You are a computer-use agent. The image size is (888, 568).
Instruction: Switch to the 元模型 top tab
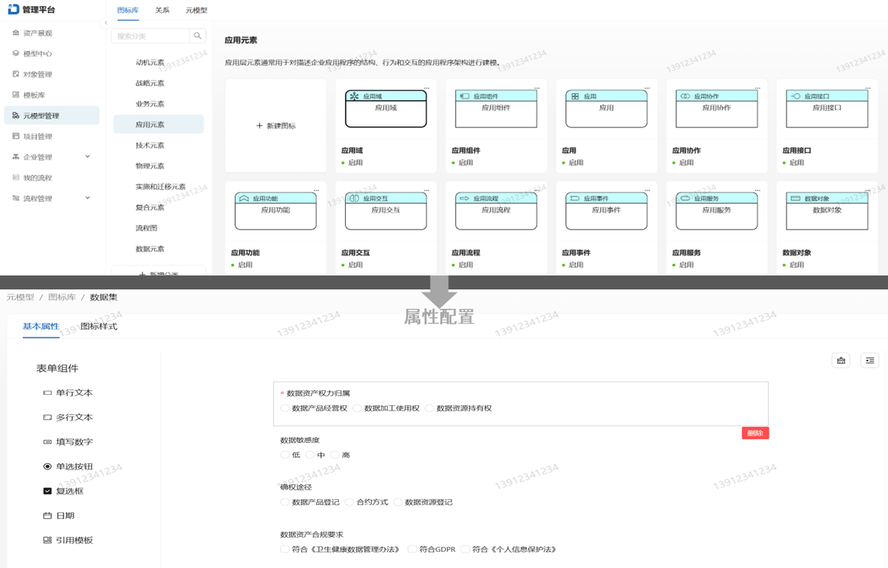[196, 10]
